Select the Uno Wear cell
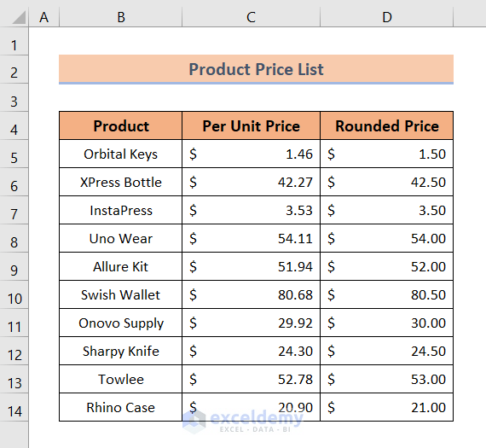 [120, 238]
